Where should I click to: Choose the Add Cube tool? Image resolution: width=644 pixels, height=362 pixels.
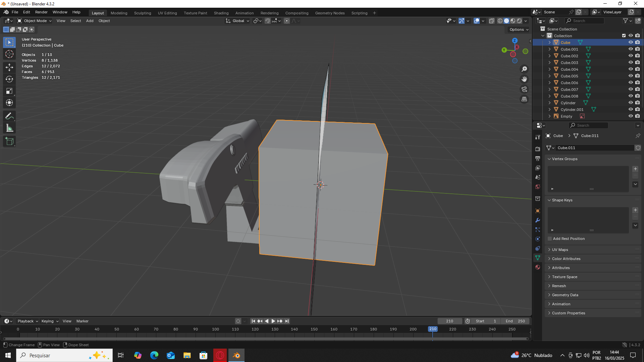pyautogui.click(x=9, y=141)
